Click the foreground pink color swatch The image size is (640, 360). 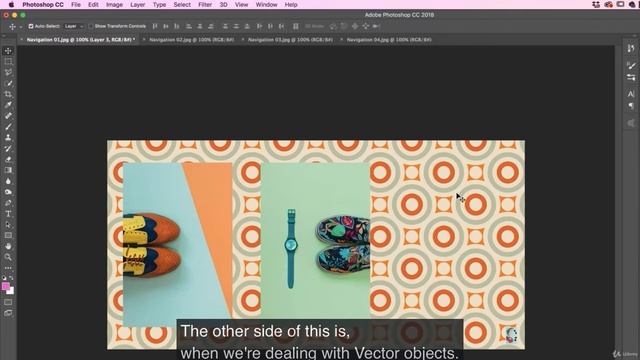coord(6,287)
